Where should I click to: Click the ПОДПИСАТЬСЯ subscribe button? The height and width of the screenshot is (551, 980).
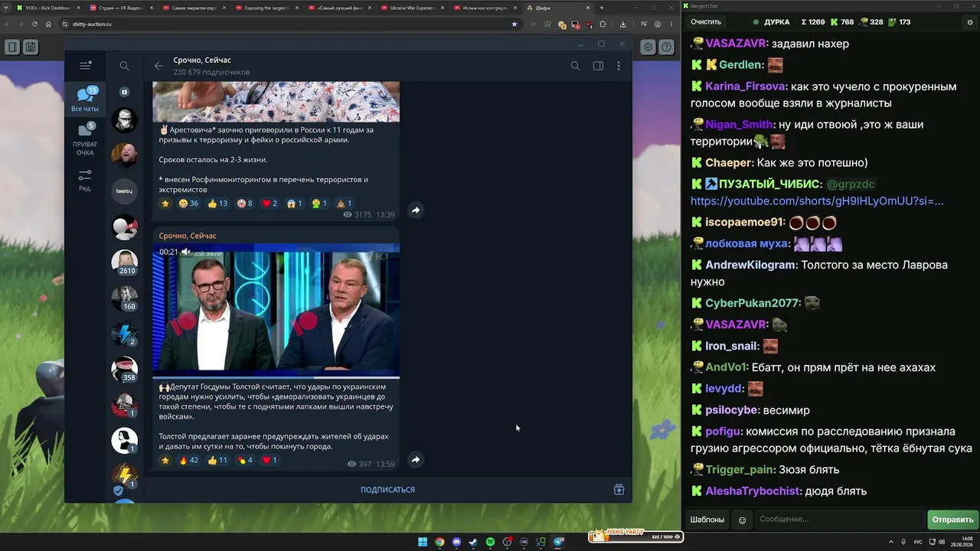pyautogui.click(x=387, y=490)
